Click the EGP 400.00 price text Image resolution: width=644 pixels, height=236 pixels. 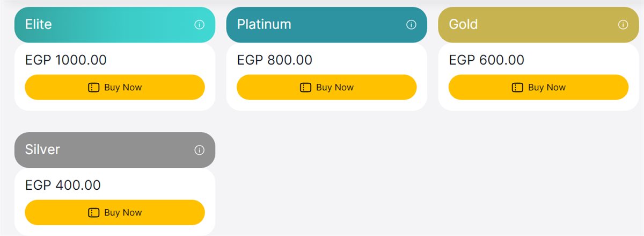point(63,185)
